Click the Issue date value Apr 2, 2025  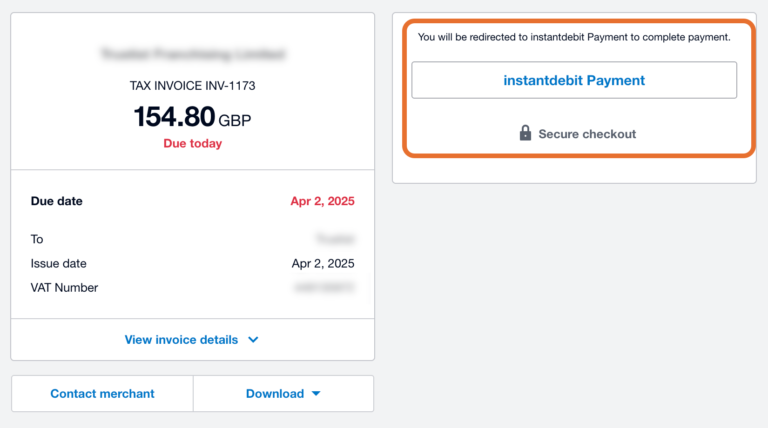click(x=323, y=263)
